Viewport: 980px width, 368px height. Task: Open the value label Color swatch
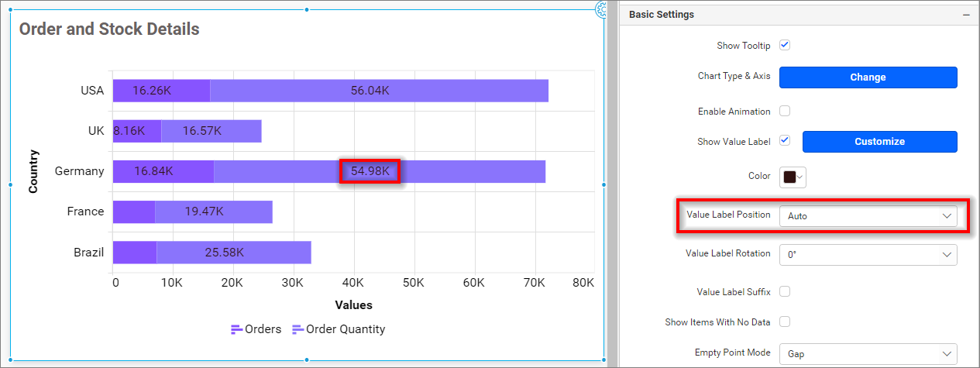coord(793,177)
